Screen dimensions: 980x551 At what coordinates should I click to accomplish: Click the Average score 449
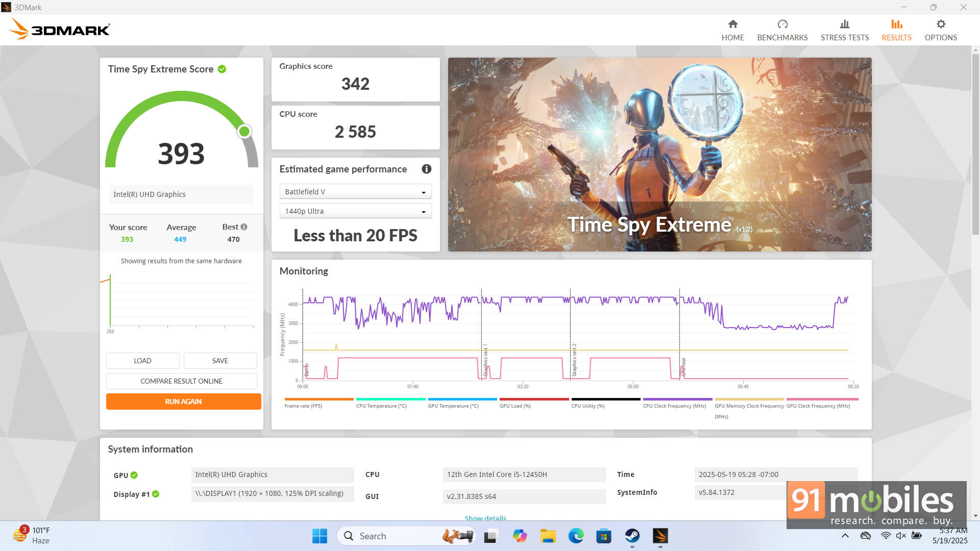180,239
